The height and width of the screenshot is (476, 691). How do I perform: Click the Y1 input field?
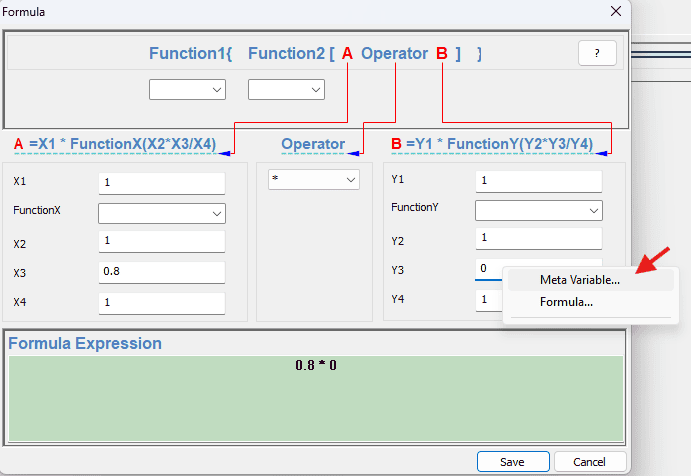coord(539,182)
